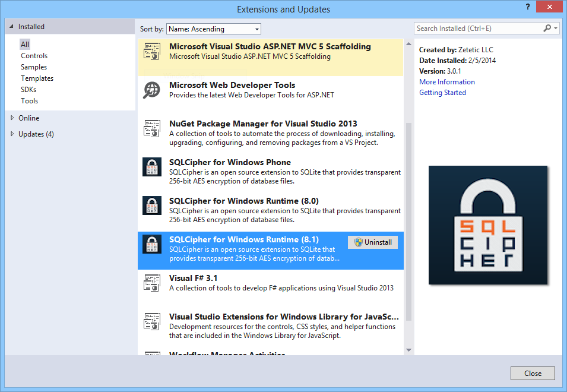Expand the Online category
The height and width of the screenshot is (392, 567).
coord(12,118)
